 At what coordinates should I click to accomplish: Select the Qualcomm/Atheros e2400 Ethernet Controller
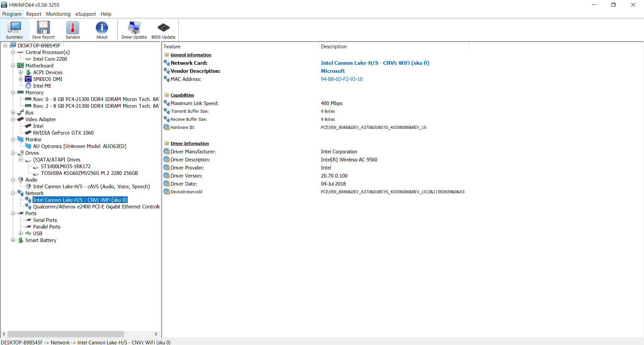(x=96, y=207)
